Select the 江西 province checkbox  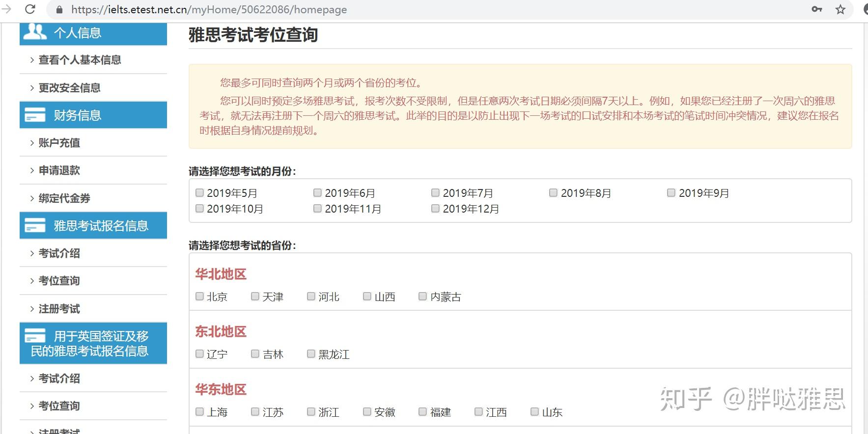pos(478,411)
